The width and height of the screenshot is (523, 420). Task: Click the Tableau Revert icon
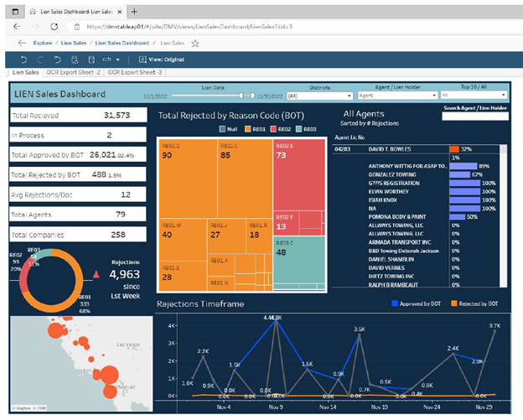tap(59, 60)
